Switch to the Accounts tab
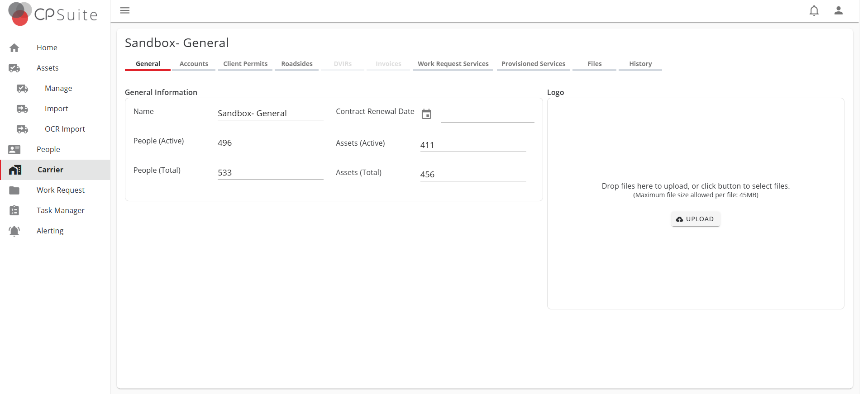The image size is (868, 394). 194,64
